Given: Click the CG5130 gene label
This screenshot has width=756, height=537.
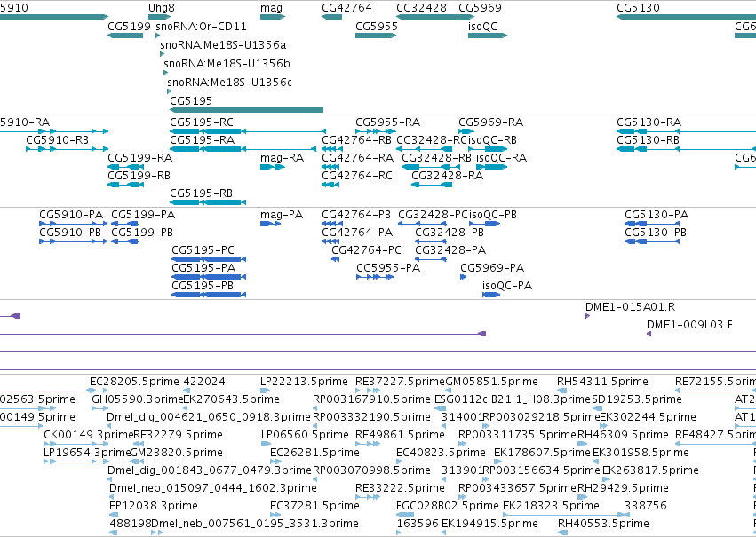Looking at the screenshot, I should tap(638, 8).
